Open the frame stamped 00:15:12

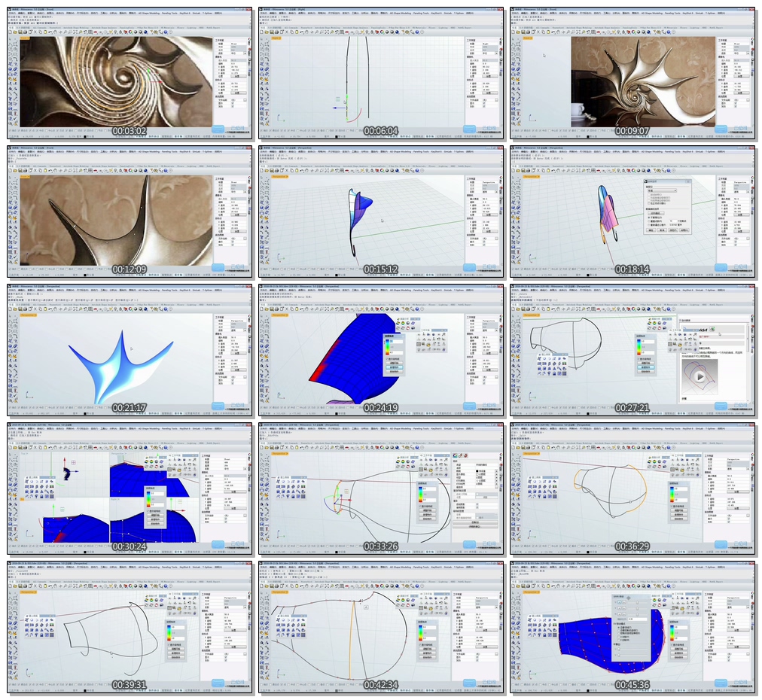(381, 212)
